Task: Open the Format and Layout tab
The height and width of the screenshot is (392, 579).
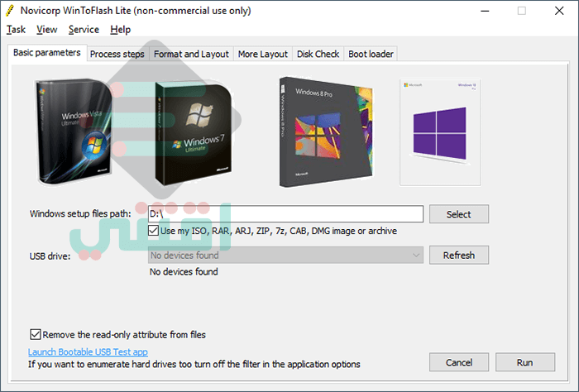Action: [191, 55]
